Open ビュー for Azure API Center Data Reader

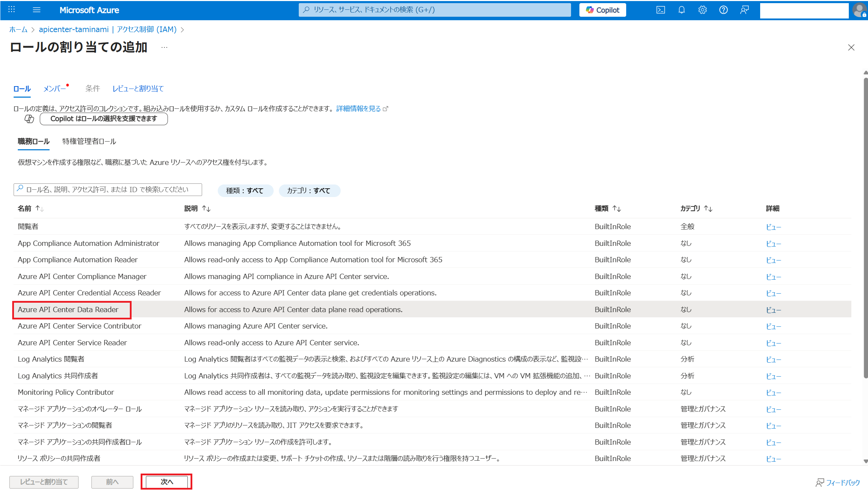point(773,310)
